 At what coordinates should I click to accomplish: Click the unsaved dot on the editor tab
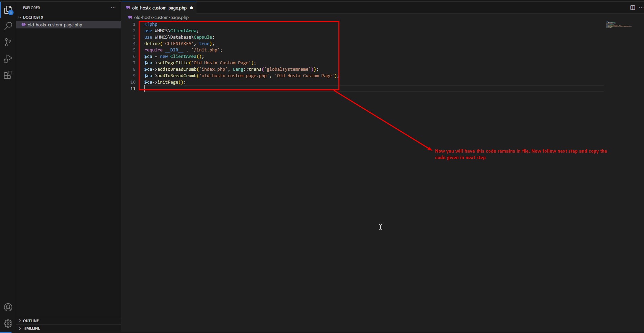click(x=191, y=8)
